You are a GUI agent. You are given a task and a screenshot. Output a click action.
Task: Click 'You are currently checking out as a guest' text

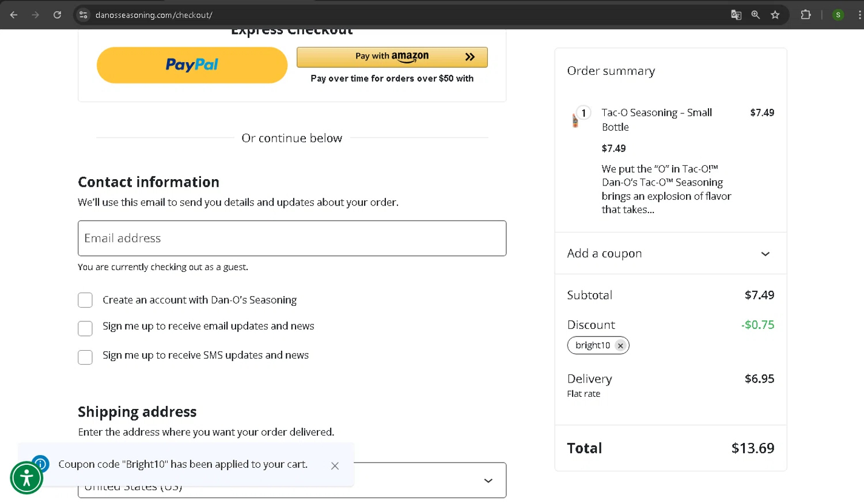(163, 267)
